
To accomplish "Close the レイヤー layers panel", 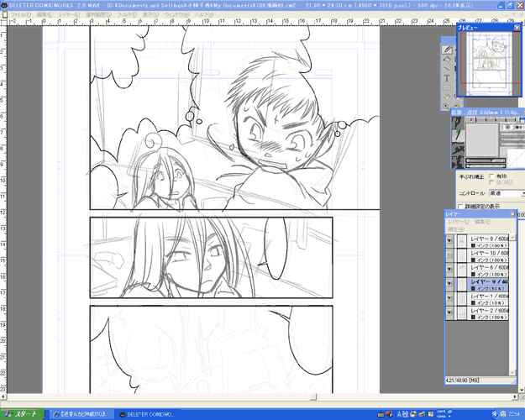I will point(512,213).
